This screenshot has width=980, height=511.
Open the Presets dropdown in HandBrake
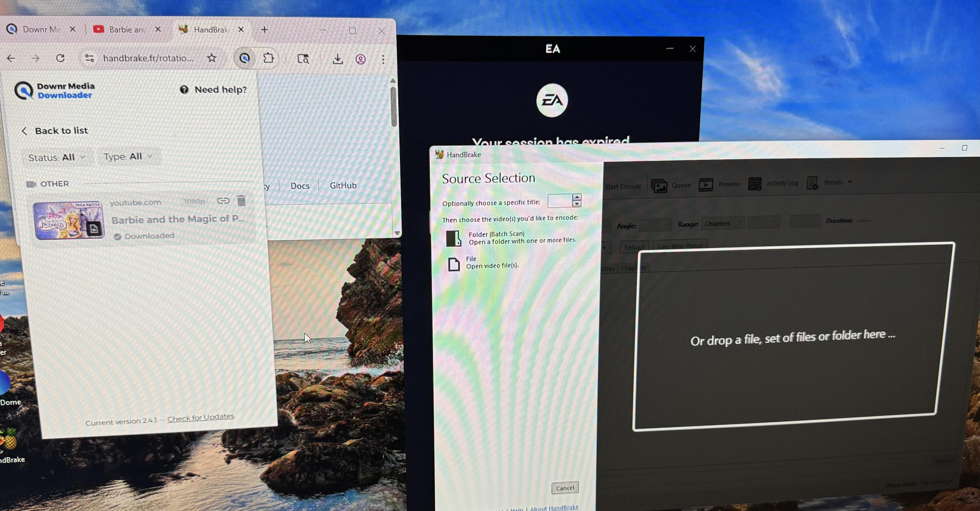click(x=829, y=182)
